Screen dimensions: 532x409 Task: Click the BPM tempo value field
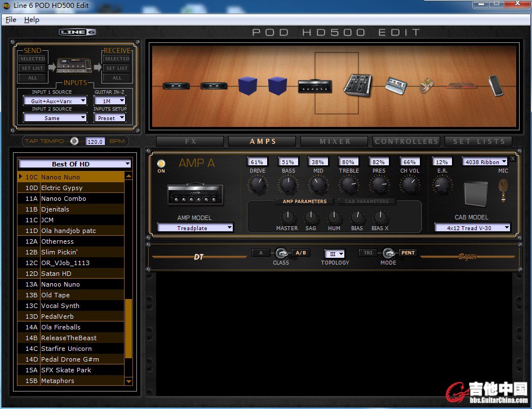tap(95, 141)
